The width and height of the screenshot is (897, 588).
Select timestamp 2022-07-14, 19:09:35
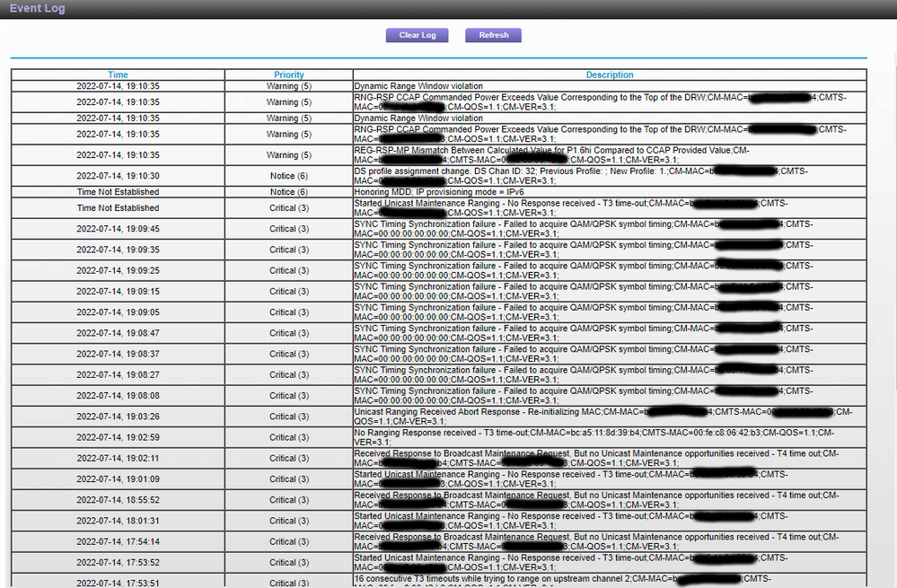(x=118, y=250)
